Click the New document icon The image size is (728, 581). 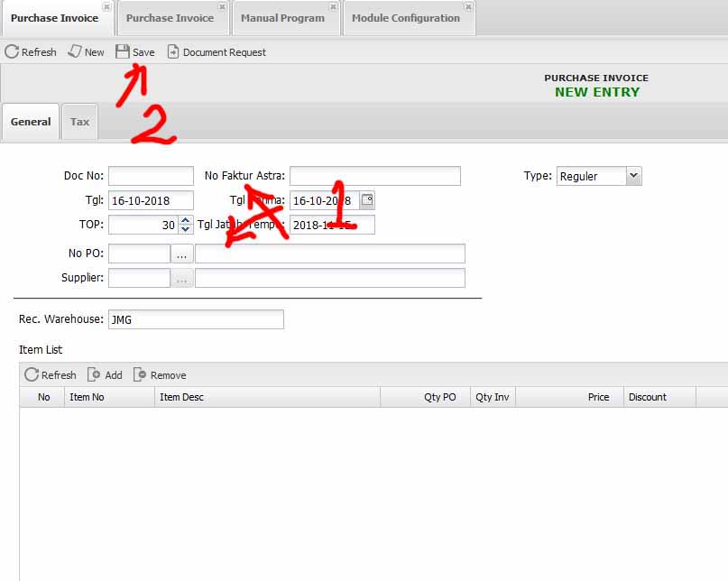click(x=76, y=52)
